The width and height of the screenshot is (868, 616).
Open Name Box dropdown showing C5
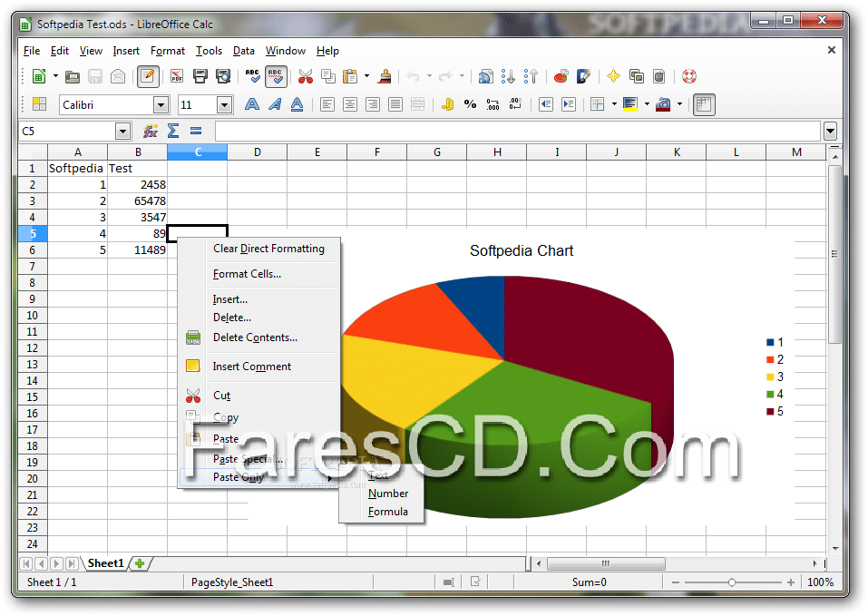122,132
